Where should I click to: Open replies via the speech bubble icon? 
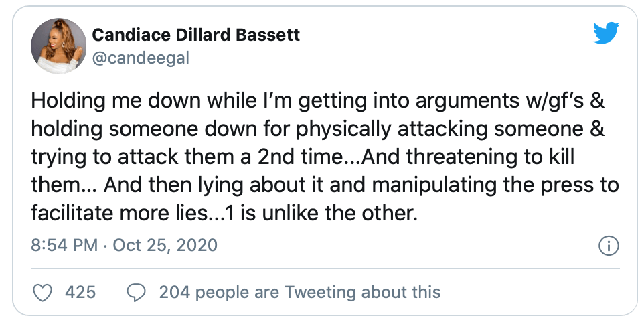pos(136,293)
